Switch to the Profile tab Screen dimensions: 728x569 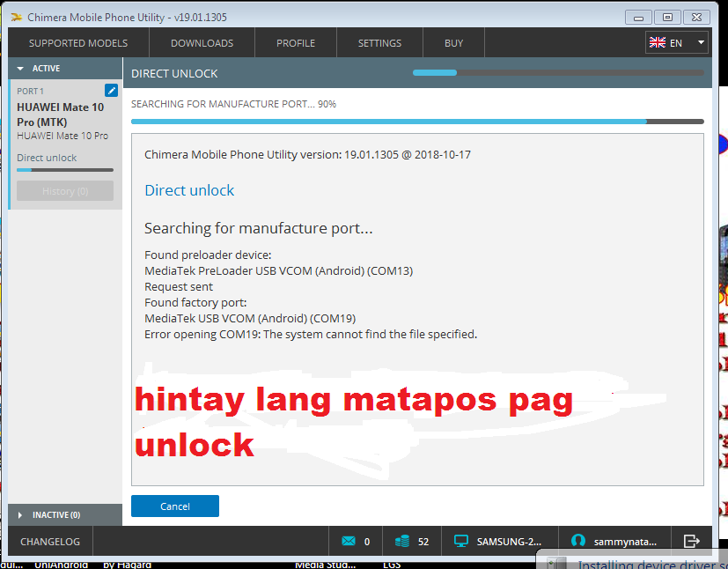coord(296,43)
